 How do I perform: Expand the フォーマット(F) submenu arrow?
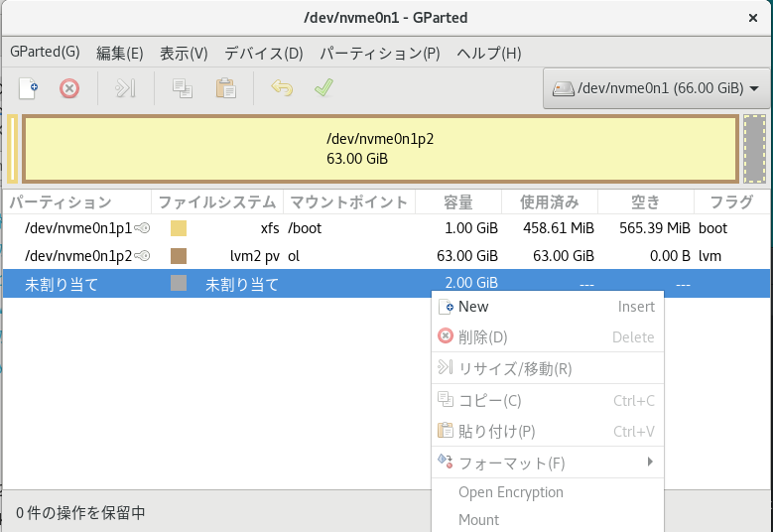click(x=650, y=463)
